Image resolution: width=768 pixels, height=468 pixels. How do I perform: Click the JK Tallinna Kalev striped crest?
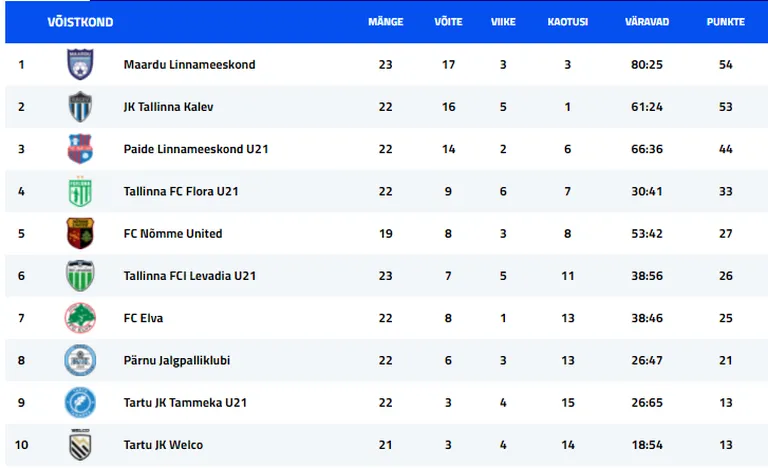(80, 106)
